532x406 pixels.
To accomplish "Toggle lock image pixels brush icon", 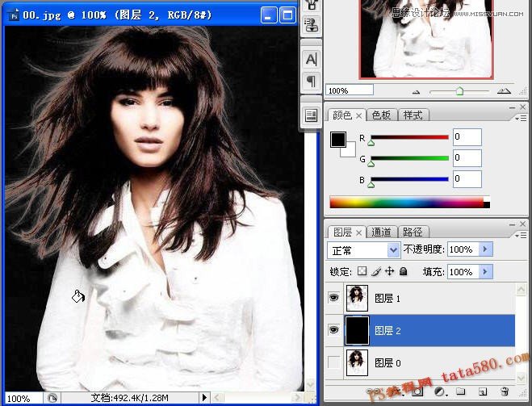I will tap(376, 271).
